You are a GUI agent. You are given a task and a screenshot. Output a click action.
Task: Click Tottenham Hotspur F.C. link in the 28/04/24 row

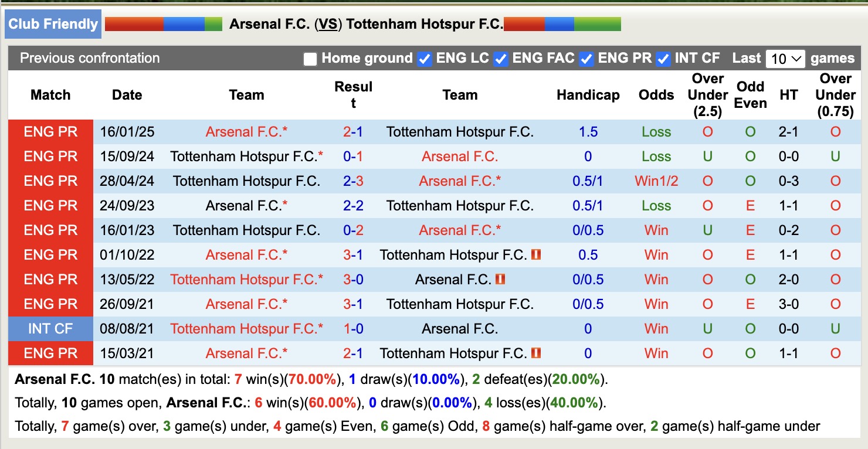pos(246,181)
